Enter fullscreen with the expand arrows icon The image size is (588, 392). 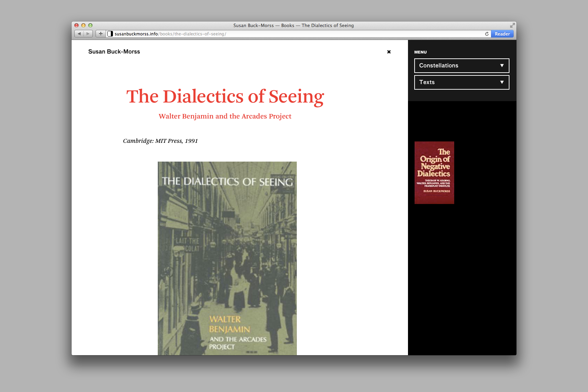click(512, 25)
